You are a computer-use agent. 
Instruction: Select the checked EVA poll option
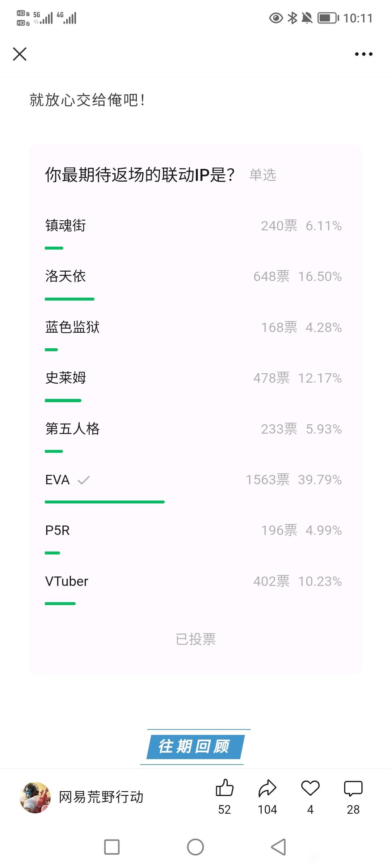click(x=193, y=487)
